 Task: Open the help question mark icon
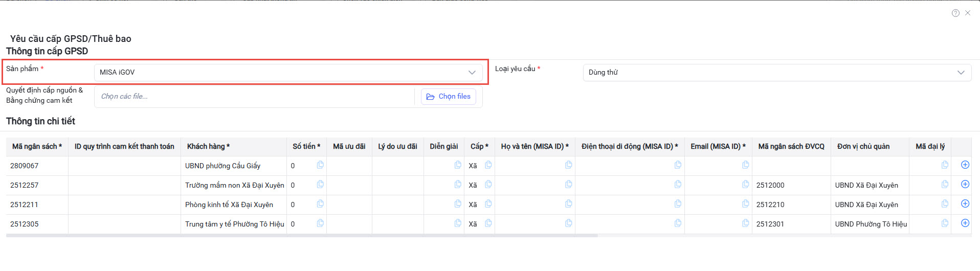click(955, 13)
